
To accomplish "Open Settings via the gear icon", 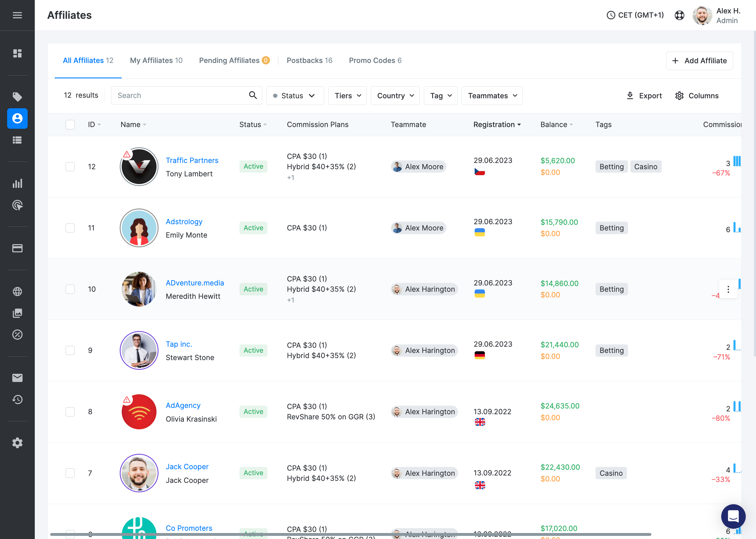I will click(17, 443).
